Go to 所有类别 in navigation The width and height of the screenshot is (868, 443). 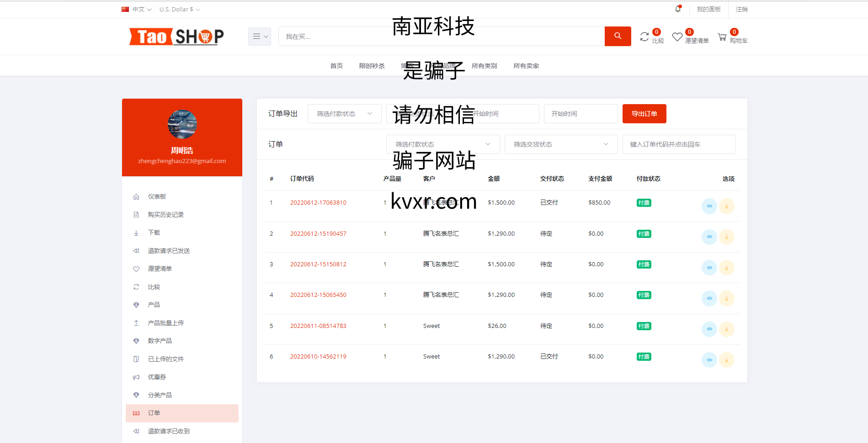click(484, 66)
